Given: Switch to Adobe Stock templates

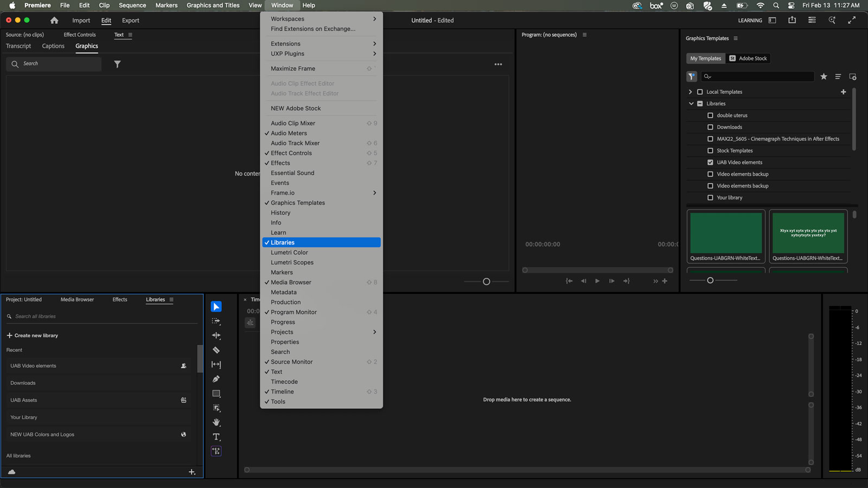Looking at the screenshot, I should click(748, 59).
